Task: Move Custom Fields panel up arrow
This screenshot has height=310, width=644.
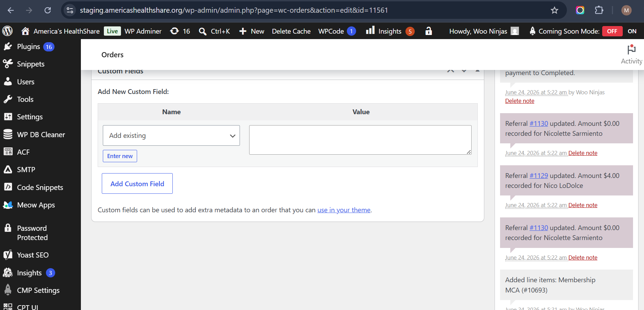Action: [450, 71]
